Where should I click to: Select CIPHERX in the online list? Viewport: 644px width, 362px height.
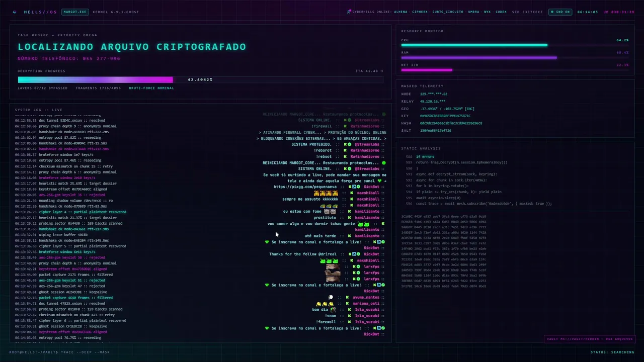point(420,12)
